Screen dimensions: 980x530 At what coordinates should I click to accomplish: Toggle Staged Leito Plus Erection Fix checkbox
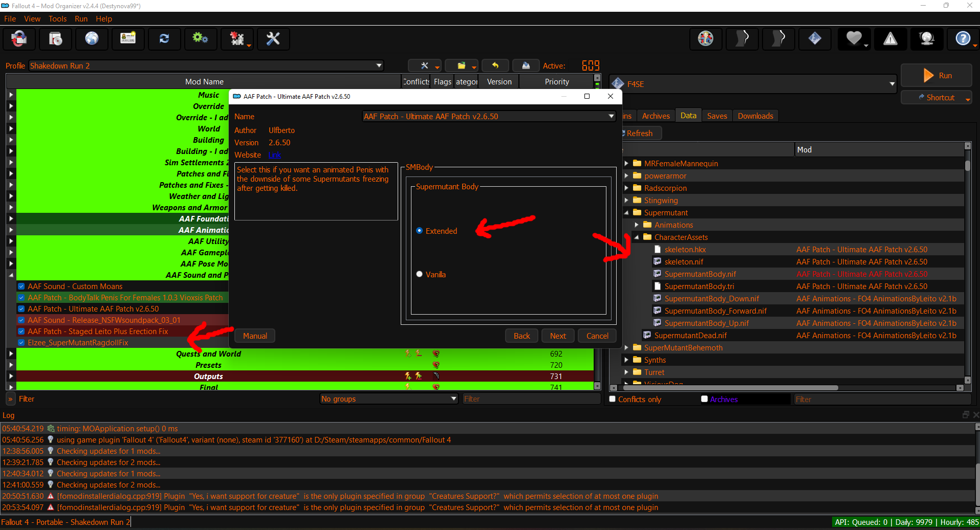[x=21, y=332]
